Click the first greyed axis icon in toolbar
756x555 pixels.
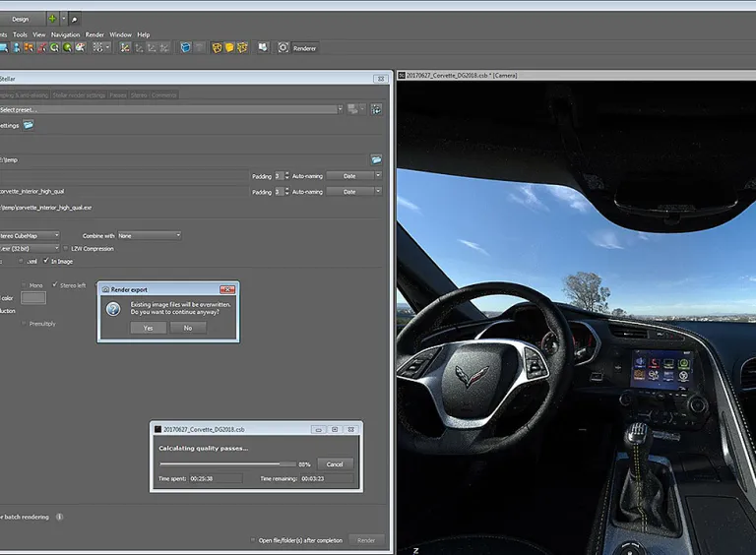tap(139, 47)
